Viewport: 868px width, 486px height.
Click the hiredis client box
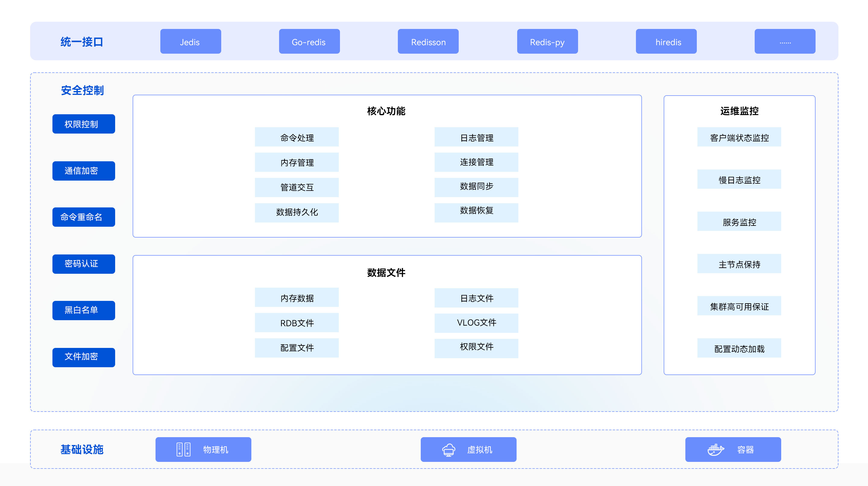(x=666, y=42)
